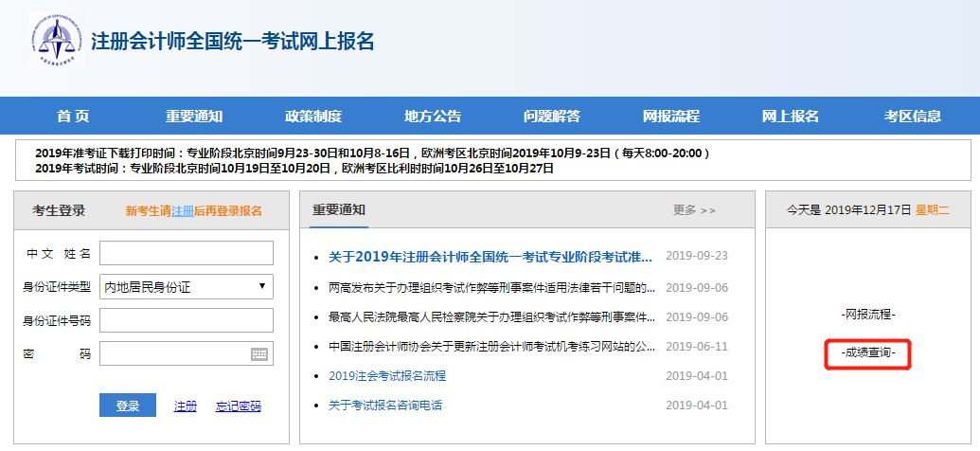
Task: Click 更多 >> in the 重要通知 panel
Action: (x=694, y=210)
